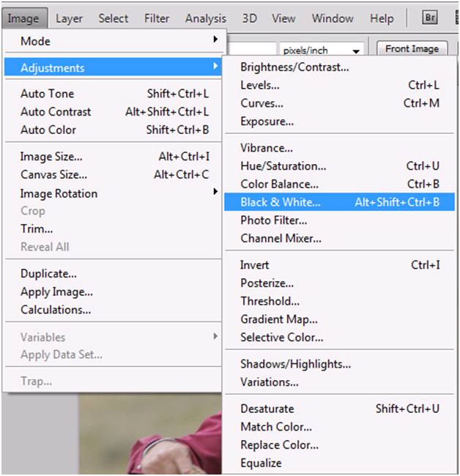The height and width of the screenshot is (476, 460).
Task: Open Apply Image dialog
Action: 114,291
